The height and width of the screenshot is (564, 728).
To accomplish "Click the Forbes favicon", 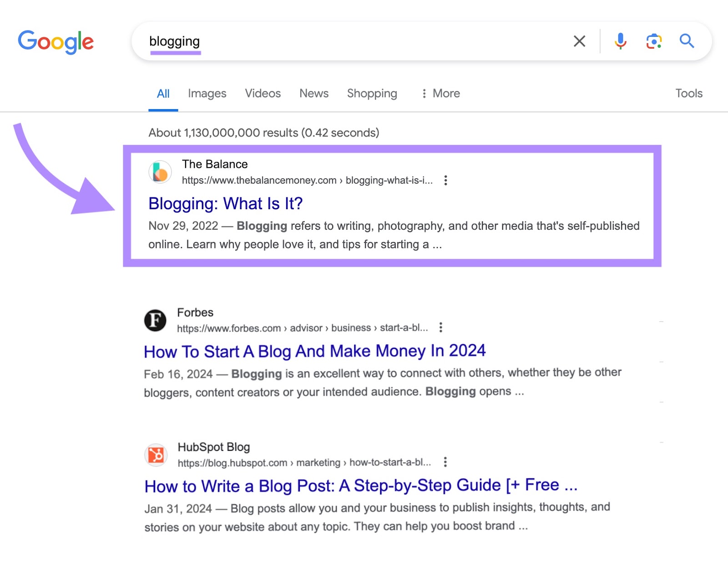I will pyautogui.click(x=155, y=320).
